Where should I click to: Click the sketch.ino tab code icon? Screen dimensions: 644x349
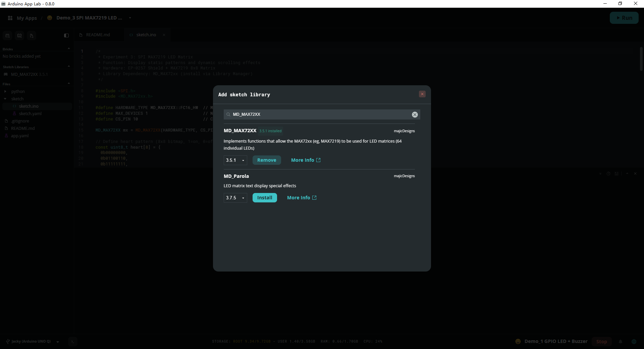point(131,35)
